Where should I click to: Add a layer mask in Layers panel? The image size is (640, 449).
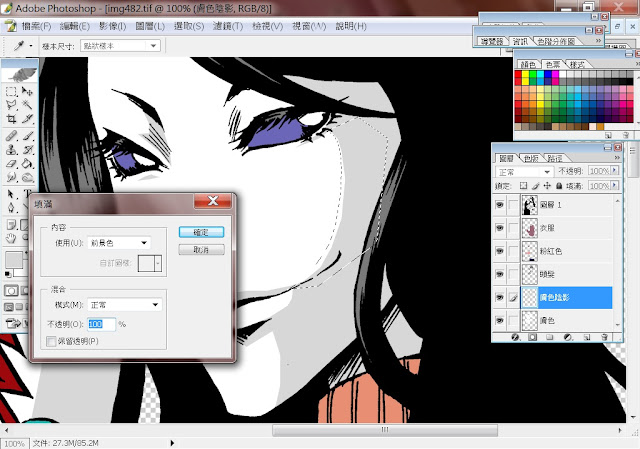pyautogui.click(x=533, y=338)
